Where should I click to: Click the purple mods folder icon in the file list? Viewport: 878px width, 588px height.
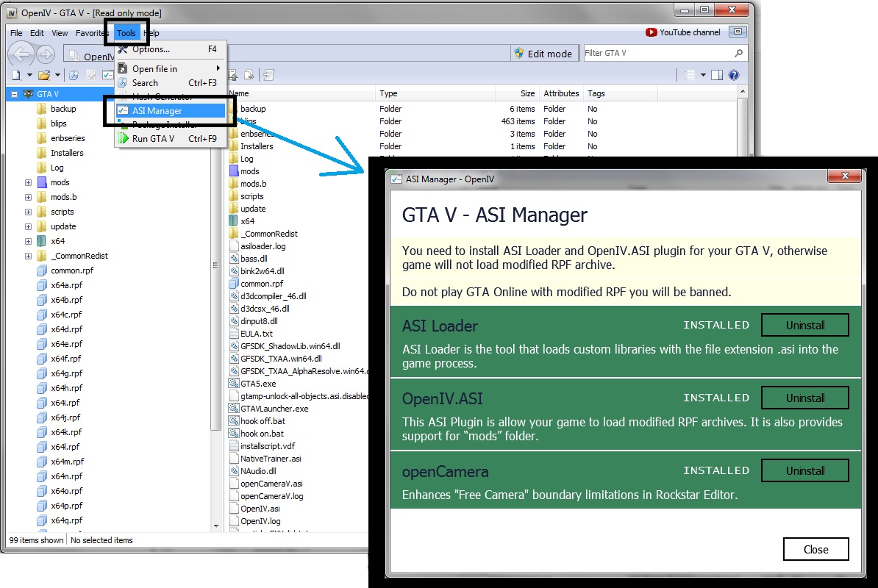tap(234, 171)
